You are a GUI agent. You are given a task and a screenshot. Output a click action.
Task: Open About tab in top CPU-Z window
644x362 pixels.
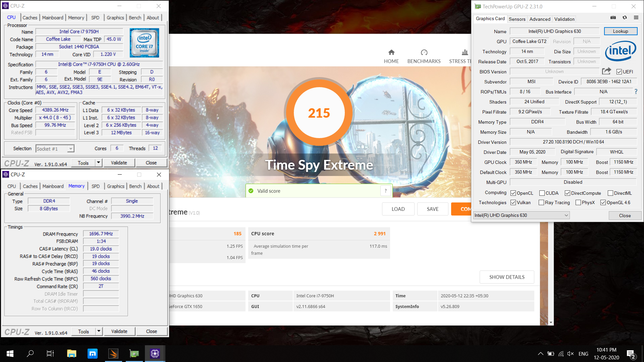pos(153,17)
